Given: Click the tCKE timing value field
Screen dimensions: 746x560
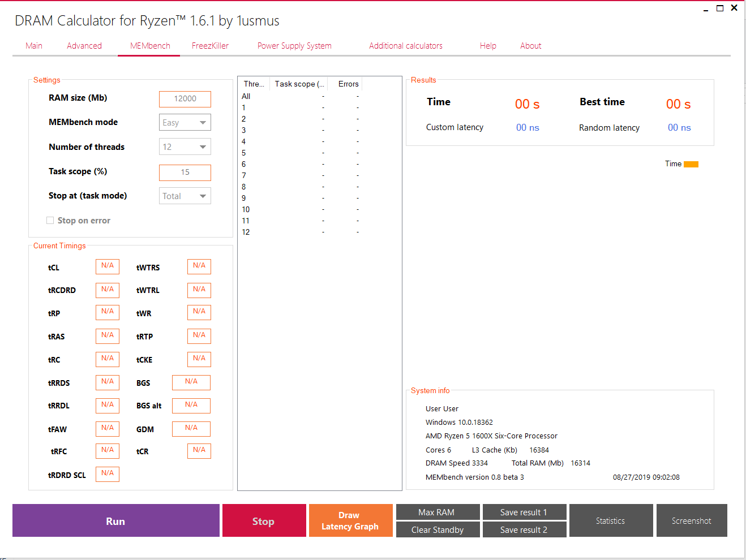Looking at the screenshot, I should pyautogui.click(x=199, y=359).
